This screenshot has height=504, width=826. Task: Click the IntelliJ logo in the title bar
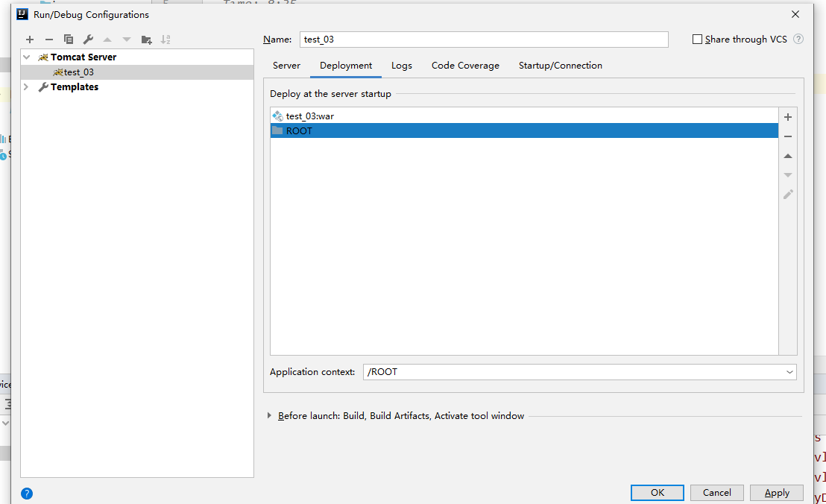click(22, 14)
